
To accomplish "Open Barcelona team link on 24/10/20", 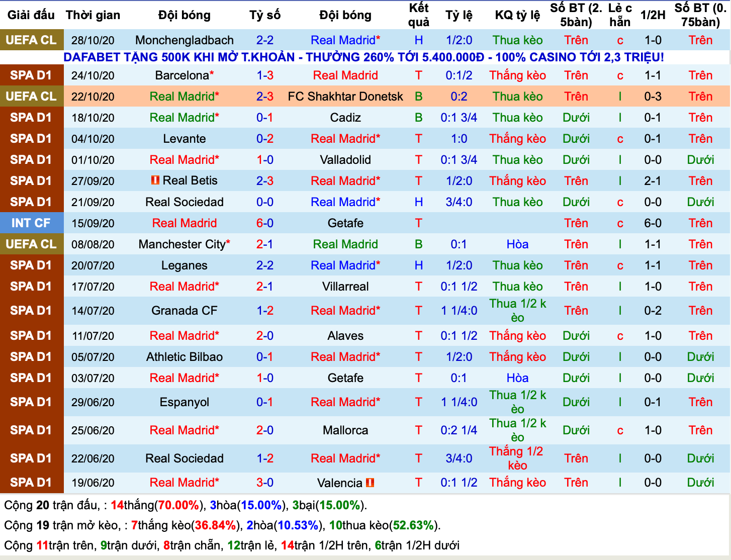I will point(185,75).
